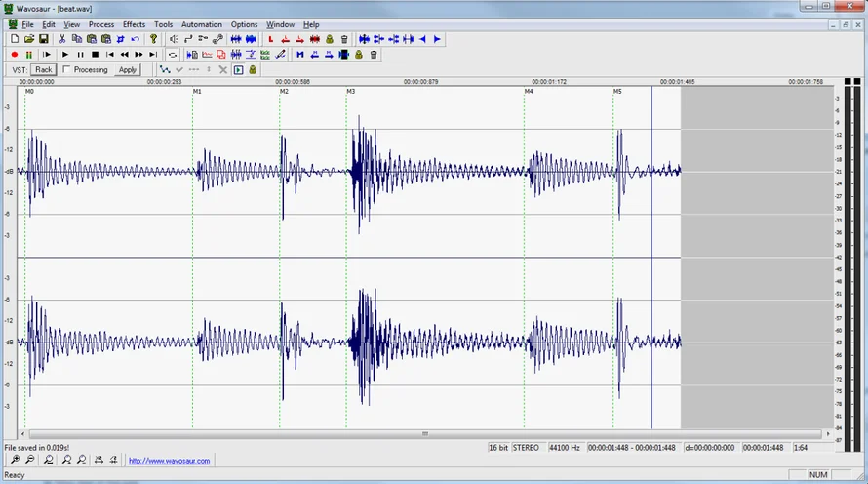Click the Cut scissors icon
Image resolution: width=868 pixels, height=484 pixels.
pyautogui.click(x=62, y=39)
